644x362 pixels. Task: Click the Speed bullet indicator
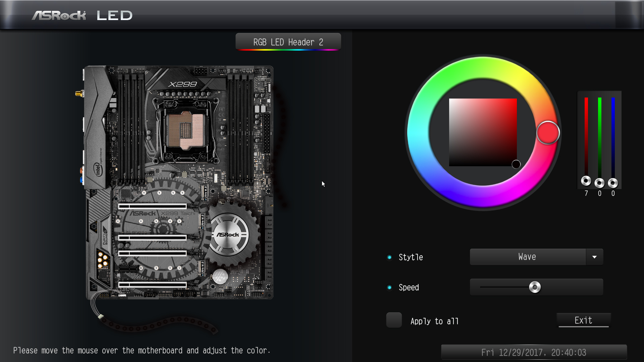coord(389,287)
